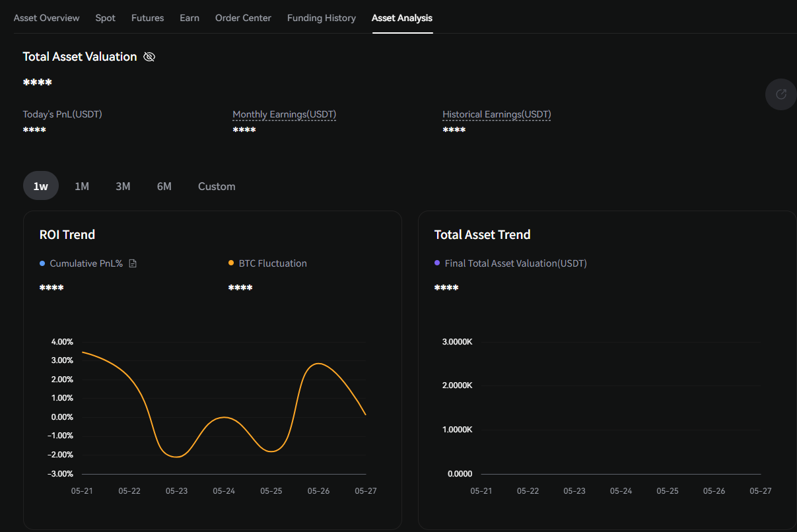Toggle the BTC Fluctuation legend label
The image size is (797, 532).
pos(272,263)
